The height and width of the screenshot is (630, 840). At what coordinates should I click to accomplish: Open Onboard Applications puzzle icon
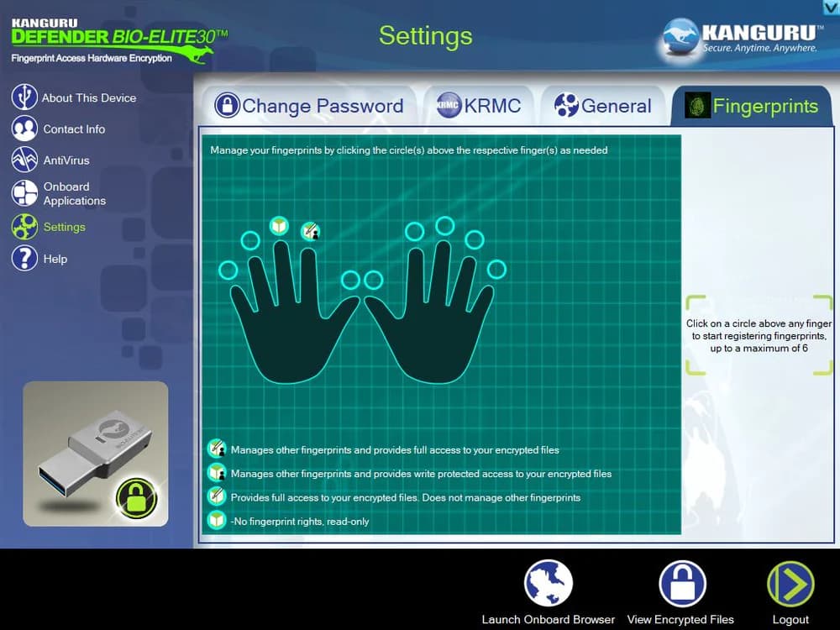coord(24,193)
